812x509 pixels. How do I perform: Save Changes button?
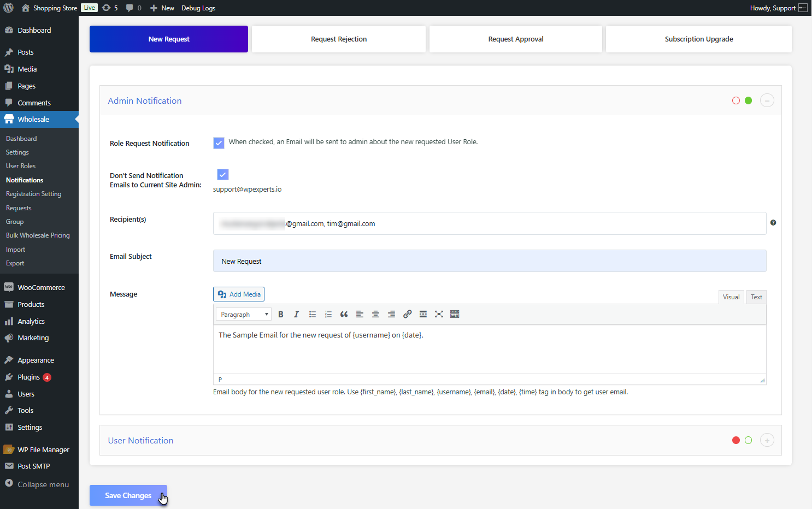[x=128, y=495]
